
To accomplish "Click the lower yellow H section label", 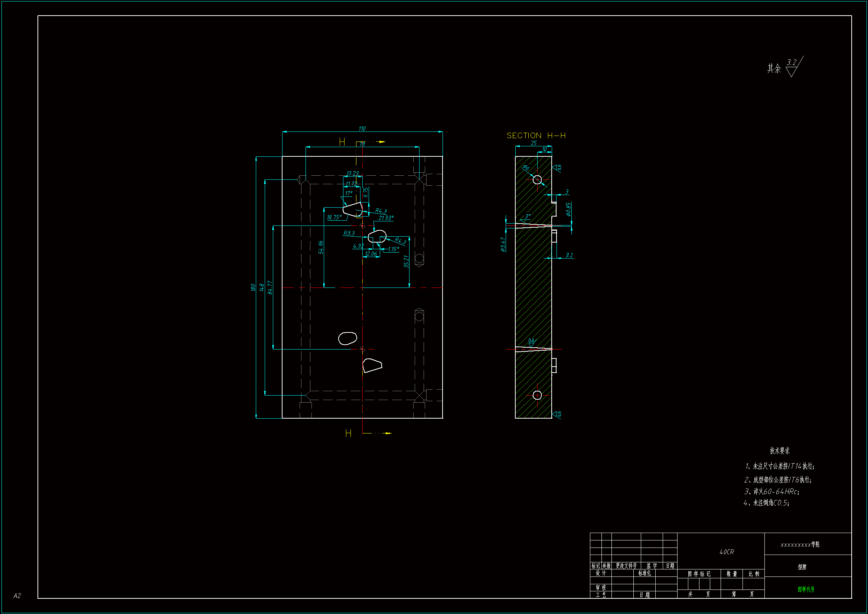I will pyautogui.click(x=348, y=433).
